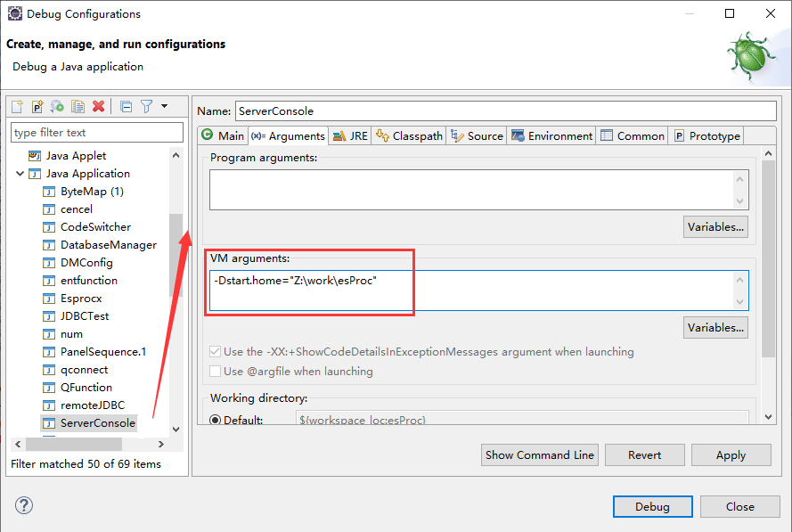792x532 pixels.
Task: Select the Default working directory radio button
Action: (216, 420)
